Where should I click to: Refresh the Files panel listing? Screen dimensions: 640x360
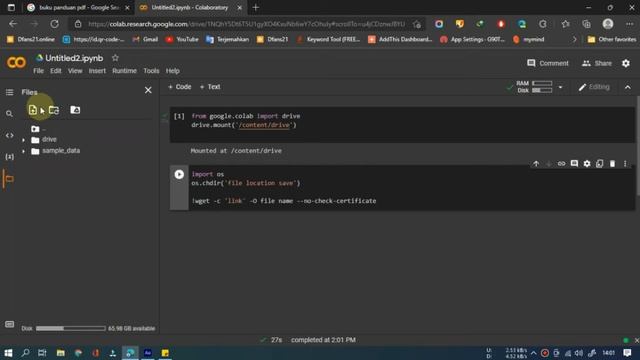pos(54,110)
